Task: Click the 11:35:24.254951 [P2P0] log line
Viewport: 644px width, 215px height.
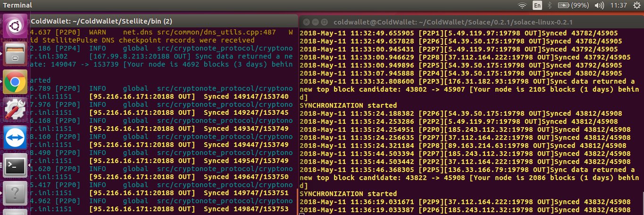Action: click(x=465, y=129)
